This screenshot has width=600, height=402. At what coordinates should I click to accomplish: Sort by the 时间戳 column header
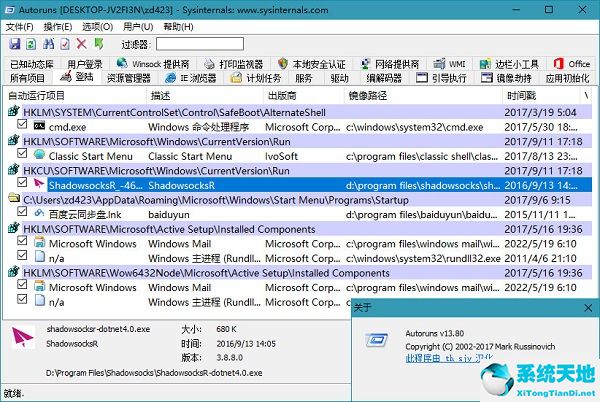click(540, 96)
